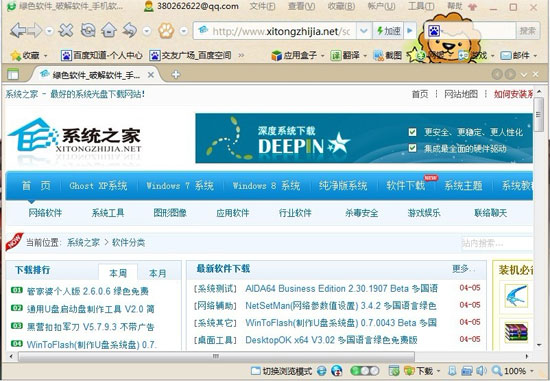The image size is (550, 381).
Task: Toggle the 更安全、更稳定 checkbox in banner
Action: 412,132
